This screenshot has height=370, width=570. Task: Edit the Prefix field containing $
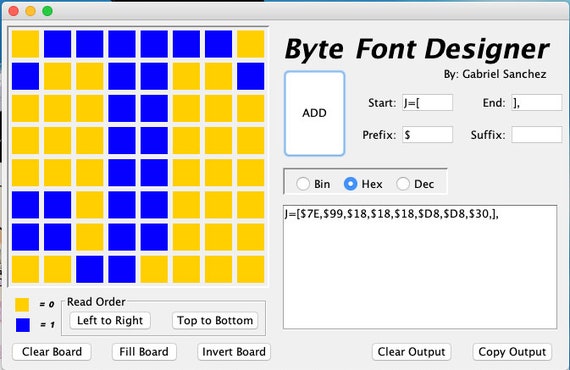(428, 135)
